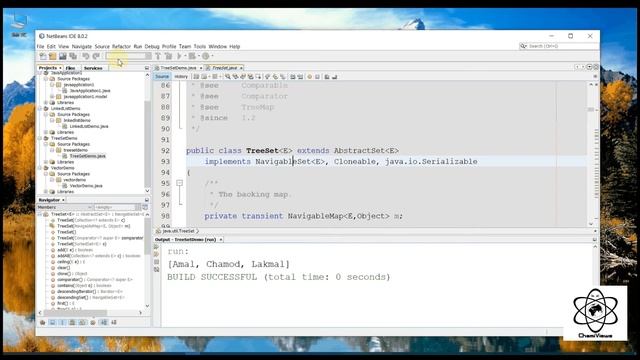Click the Stop Macro Recording icon

tap(317, 77)
